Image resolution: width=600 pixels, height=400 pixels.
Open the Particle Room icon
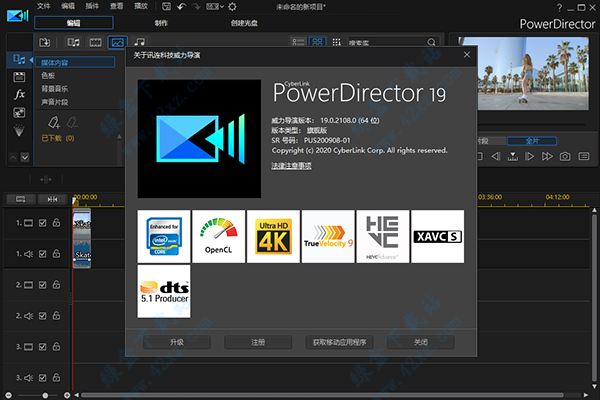tap(19, 131)
